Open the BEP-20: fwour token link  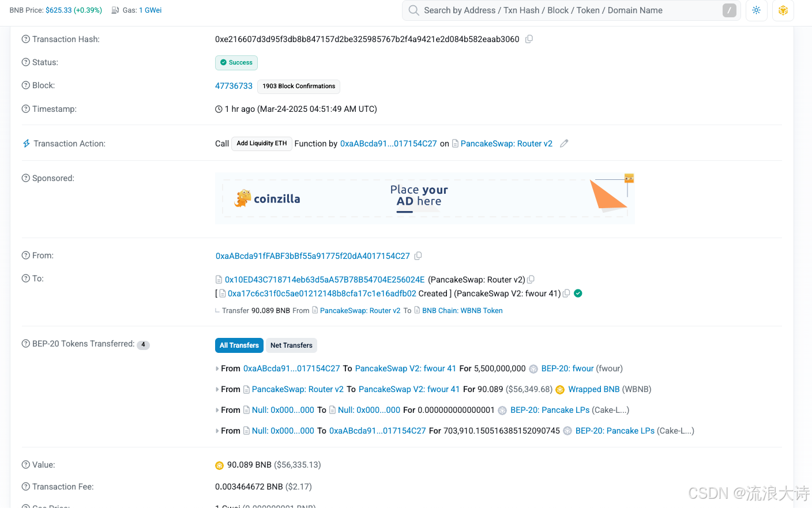(x=567, y=368)
